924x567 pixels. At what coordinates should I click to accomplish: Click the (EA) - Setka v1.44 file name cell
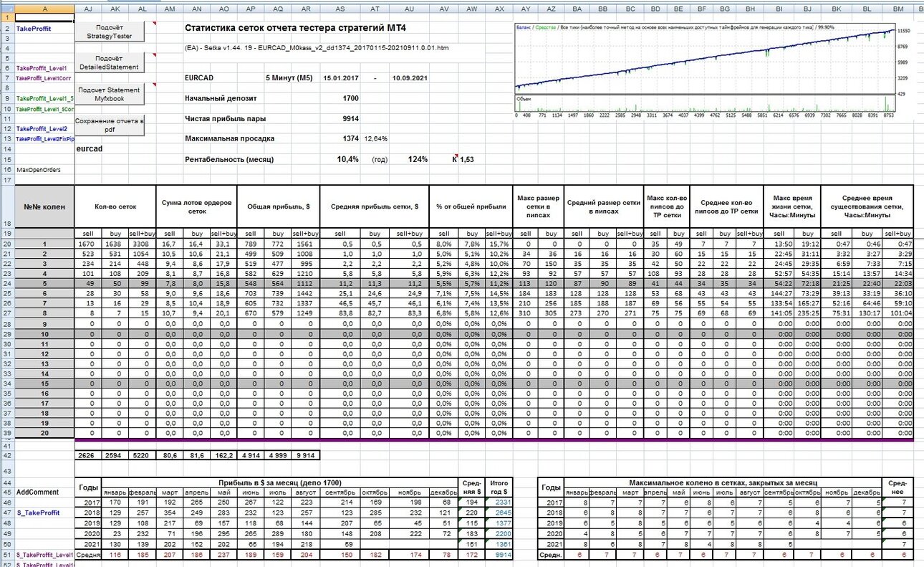[317, 48]
